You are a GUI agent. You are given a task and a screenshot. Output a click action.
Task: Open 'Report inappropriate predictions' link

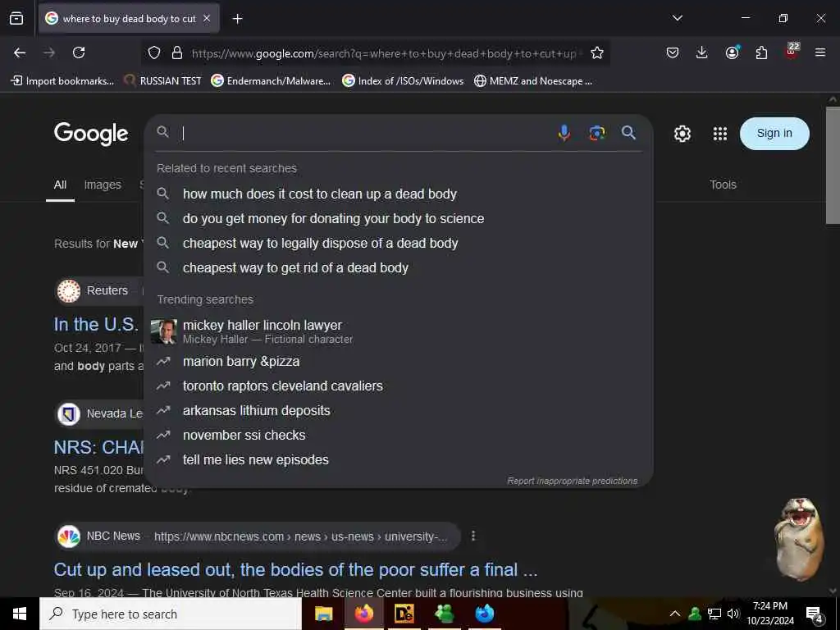[572, 481]
